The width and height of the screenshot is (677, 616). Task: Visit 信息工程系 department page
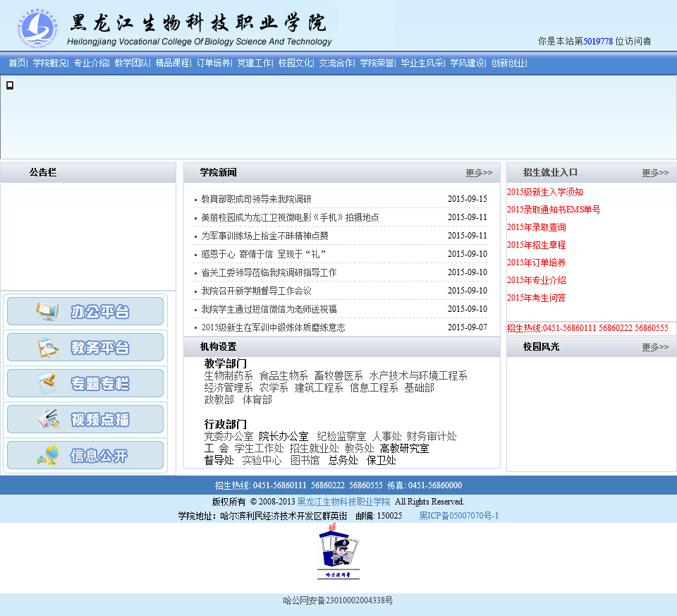(x=374, y=388)
